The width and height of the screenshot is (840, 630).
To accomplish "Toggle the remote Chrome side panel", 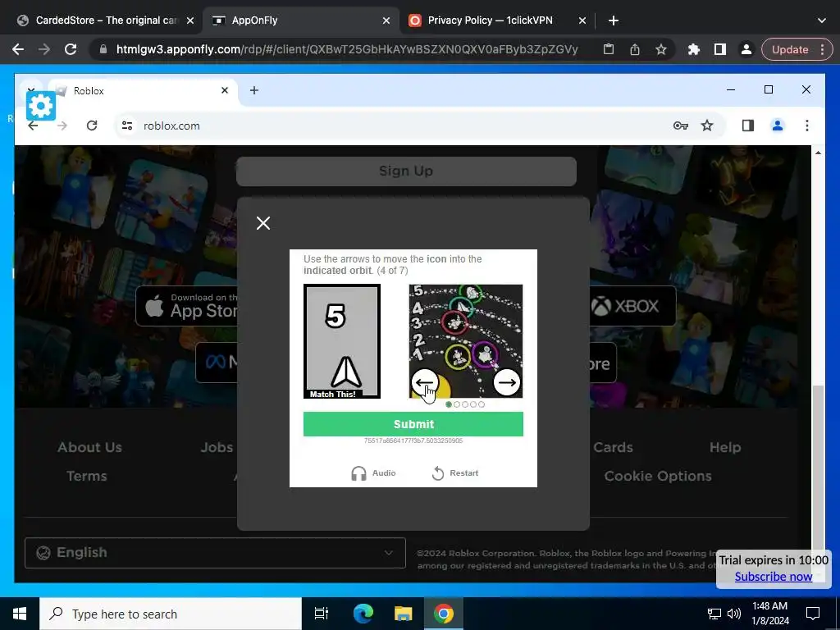I will pyautogui.click(x=748, y=126).
